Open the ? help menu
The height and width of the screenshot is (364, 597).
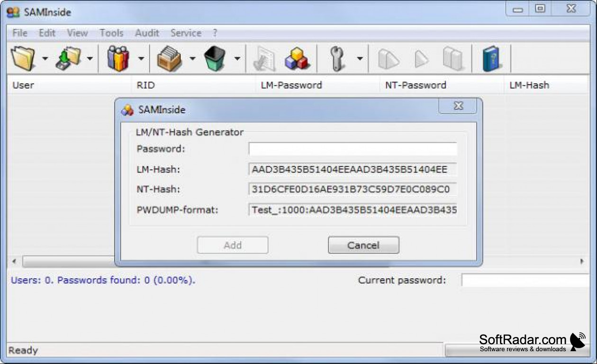click(215, 33)
